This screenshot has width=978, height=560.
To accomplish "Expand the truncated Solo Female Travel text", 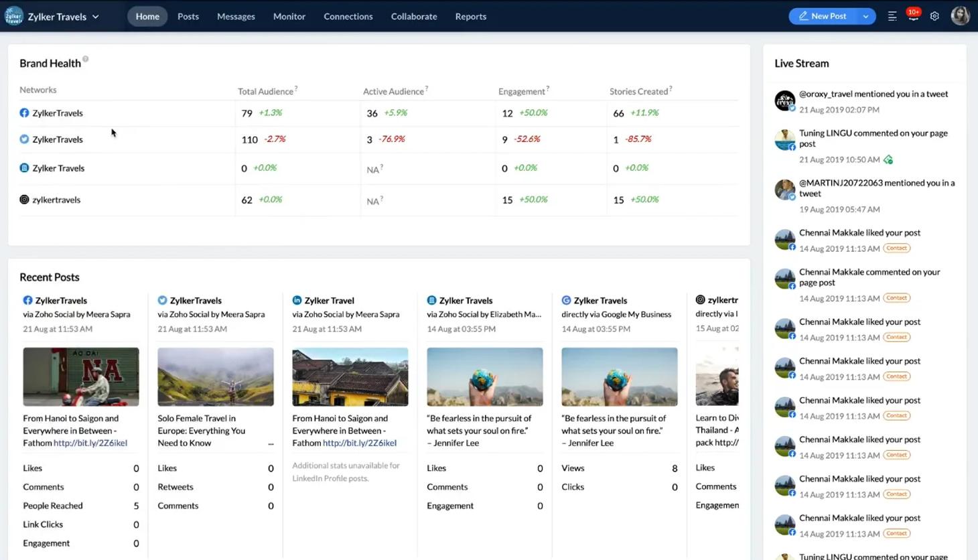I will (271, 443).
